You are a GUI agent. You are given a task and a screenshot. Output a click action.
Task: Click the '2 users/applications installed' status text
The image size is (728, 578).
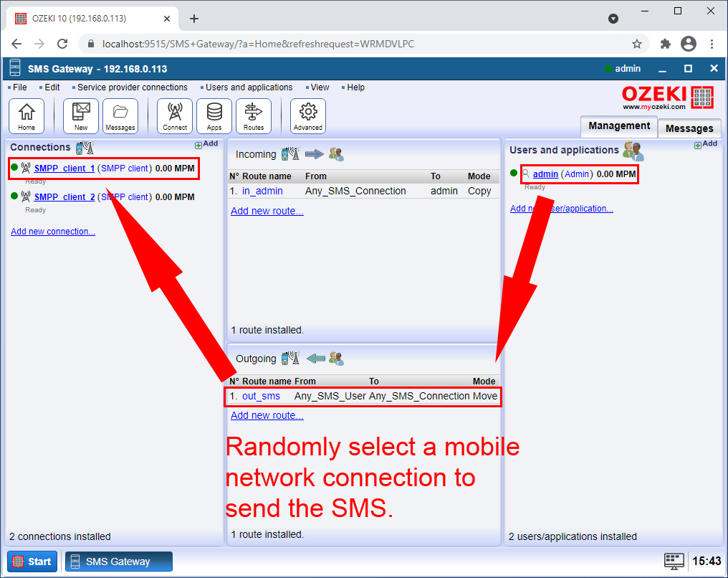tap(573, 536)
